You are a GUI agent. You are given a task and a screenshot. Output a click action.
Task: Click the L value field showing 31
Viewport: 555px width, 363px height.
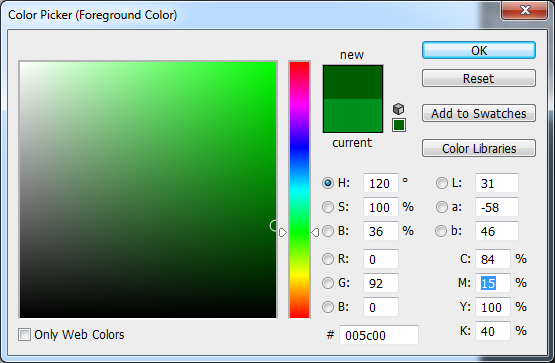pos(497,183)
